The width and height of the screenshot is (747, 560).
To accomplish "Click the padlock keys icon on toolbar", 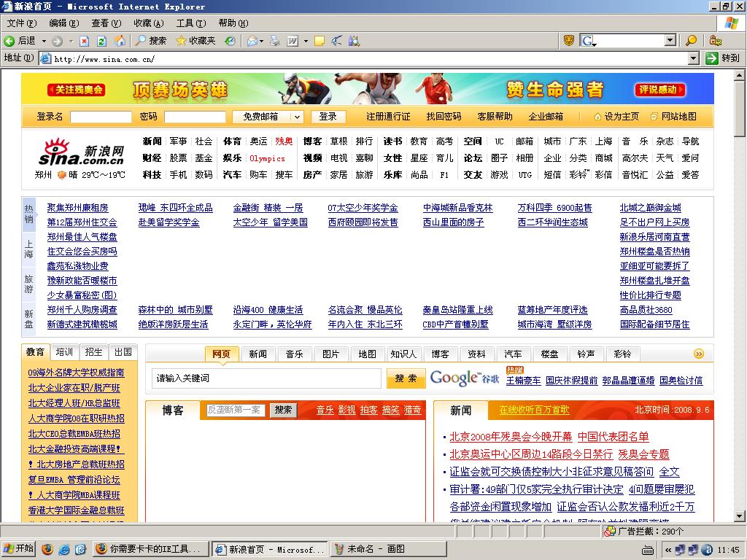I will click(715, 41).
